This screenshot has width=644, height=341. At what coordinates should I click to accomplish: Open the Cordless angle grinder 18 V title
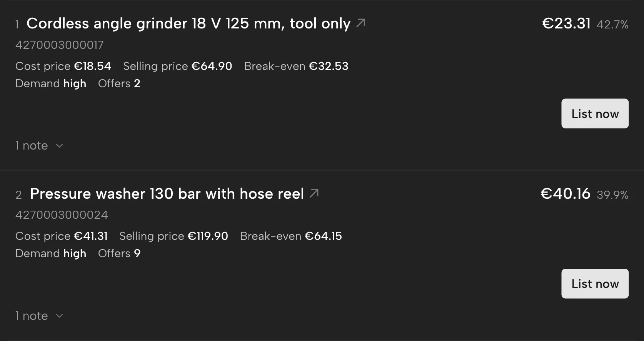coord(189,23)
